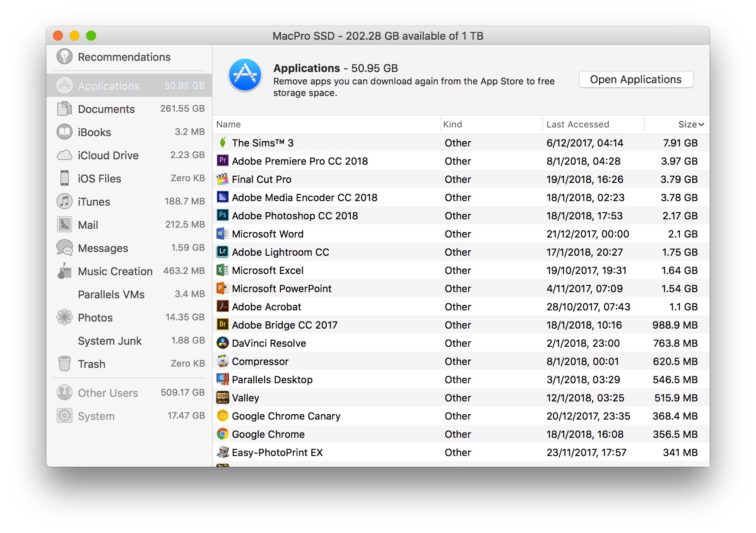Click the 261.55 GB Documents size
Viewport: 756px width, 533px height.
click(x=183, y=108)
